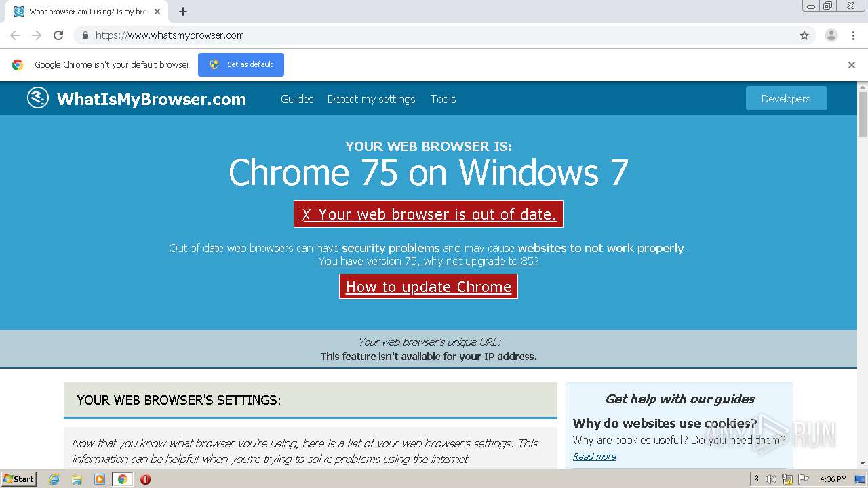Screen dimensions: 868x488
Task: Go back to the previous page
Action: coord(15,35)
